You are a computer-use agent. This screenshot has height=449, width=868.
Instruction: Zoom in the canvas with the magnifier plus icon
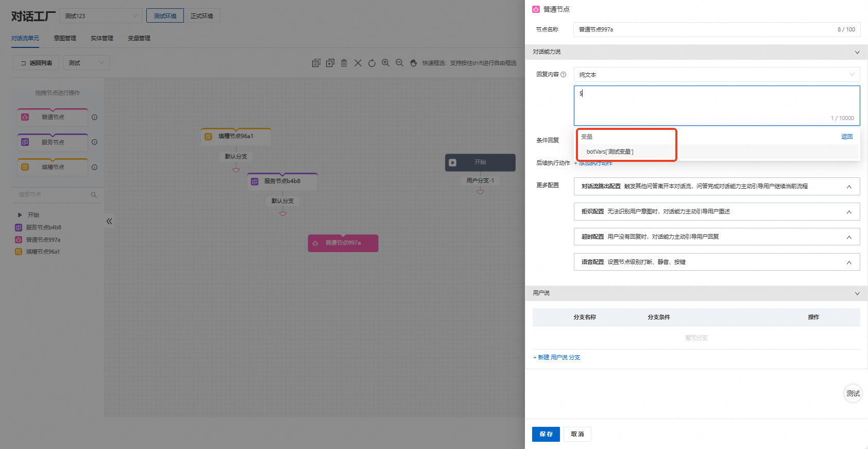(x=385, y=63)
